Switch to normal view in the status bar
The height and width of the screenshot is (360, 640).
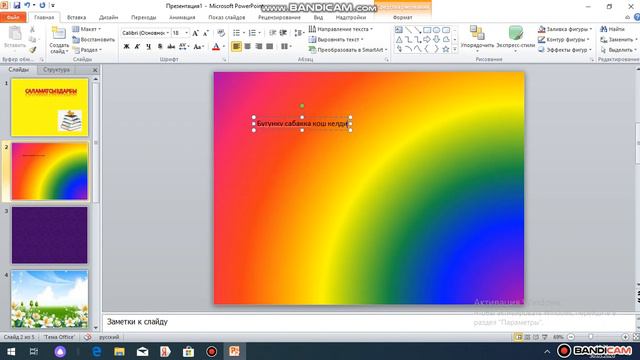click(x=518, y=337)
